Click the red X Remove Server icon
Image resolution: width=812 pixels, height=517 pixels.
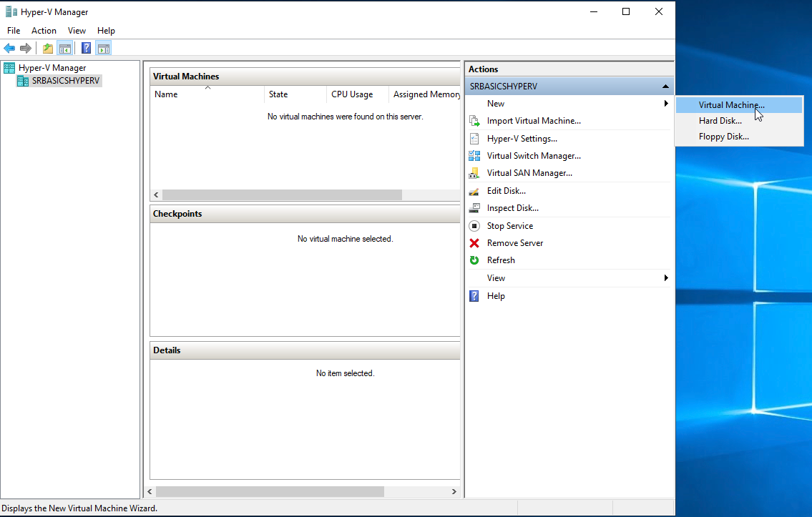click(474, 243)
